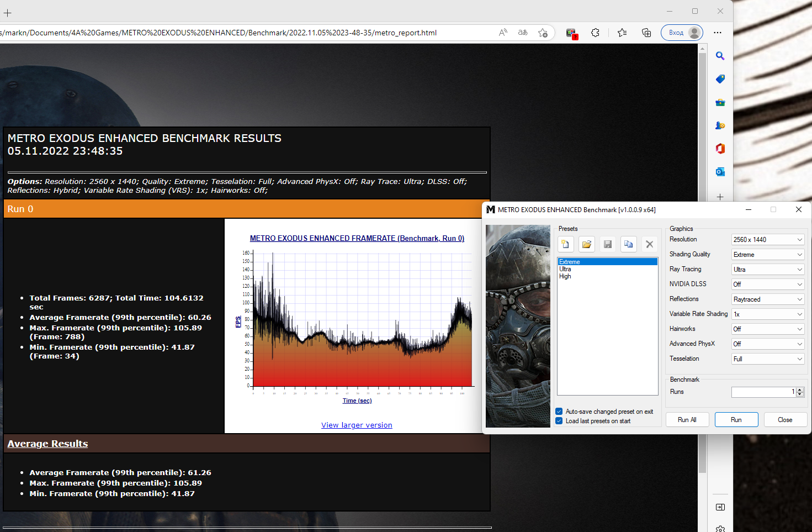Click the Close button in benchmark dialog
This screenshot has height=532, width=812.
(786, 420)
